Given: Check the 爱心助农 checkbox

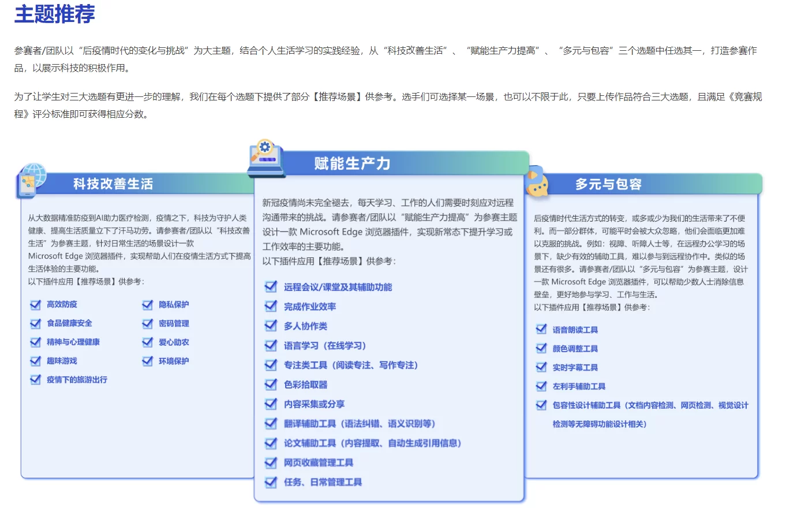Looking at the screenshot, I should point(147,342).
